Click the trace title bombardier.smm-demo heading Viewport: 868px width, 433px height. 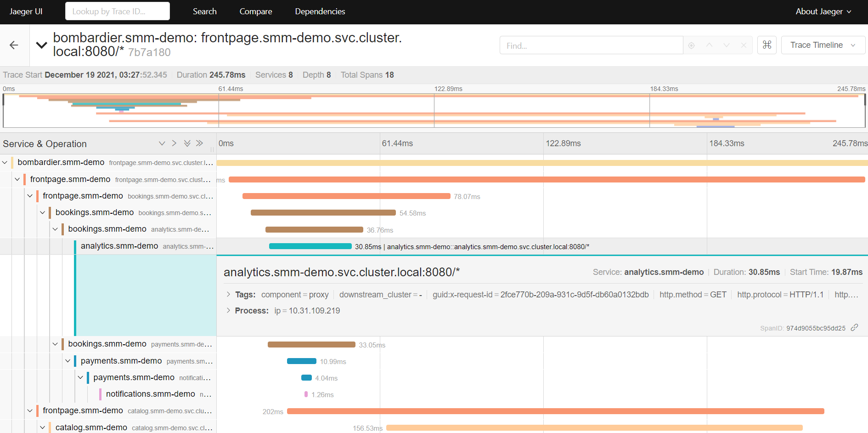tap(227, 45)
